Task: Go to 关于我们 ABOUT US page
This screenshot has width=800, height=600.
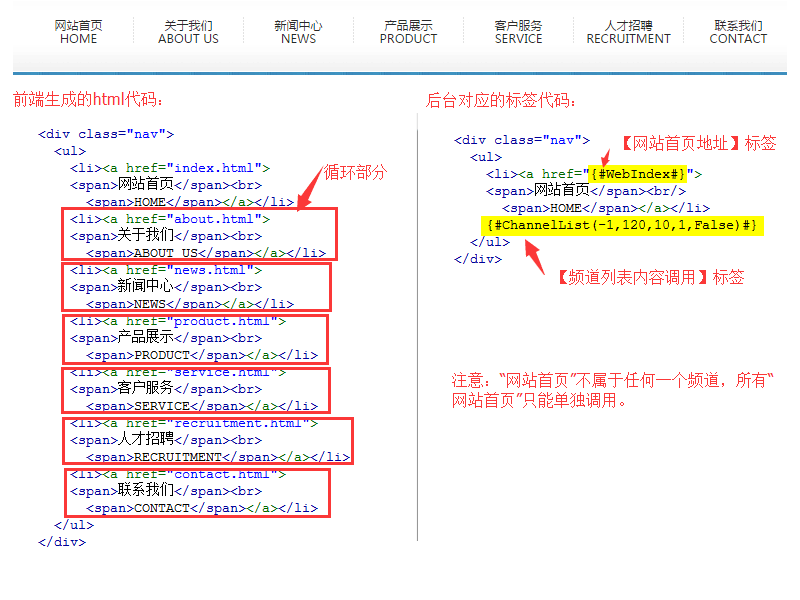Action: 188,32
